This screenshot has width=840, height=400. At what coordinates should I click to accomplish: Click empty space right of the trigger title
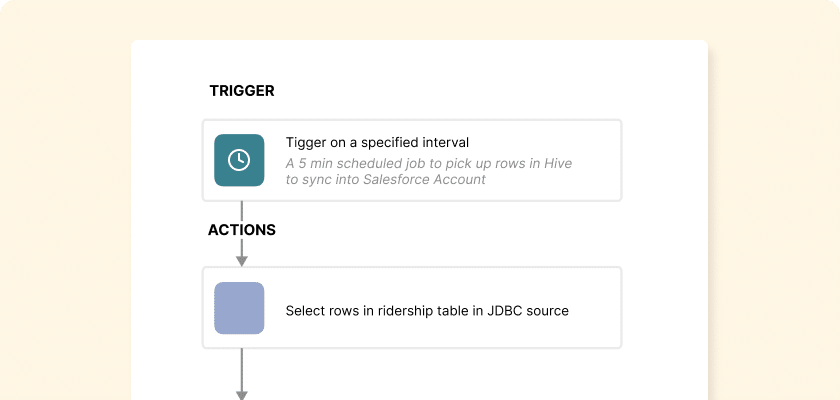pyautogui.click(x=541, y=142)
